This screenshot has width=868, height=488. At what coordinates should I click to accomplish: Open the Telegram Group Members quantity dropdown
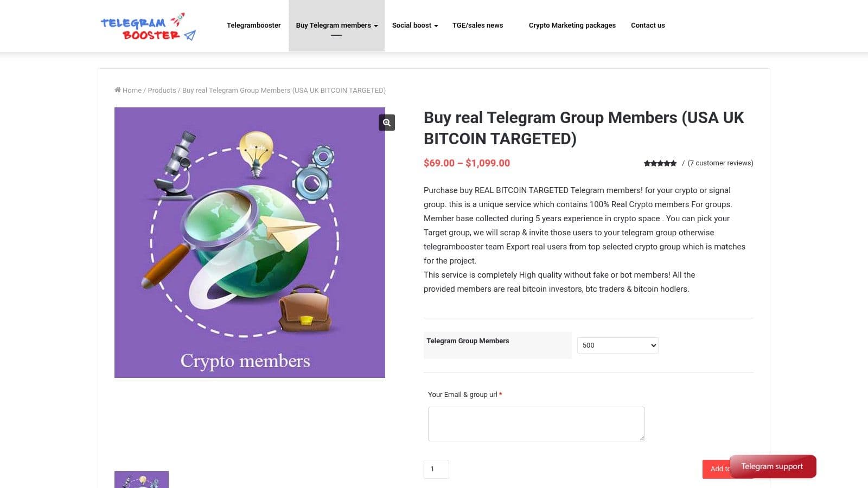(617, 345)
